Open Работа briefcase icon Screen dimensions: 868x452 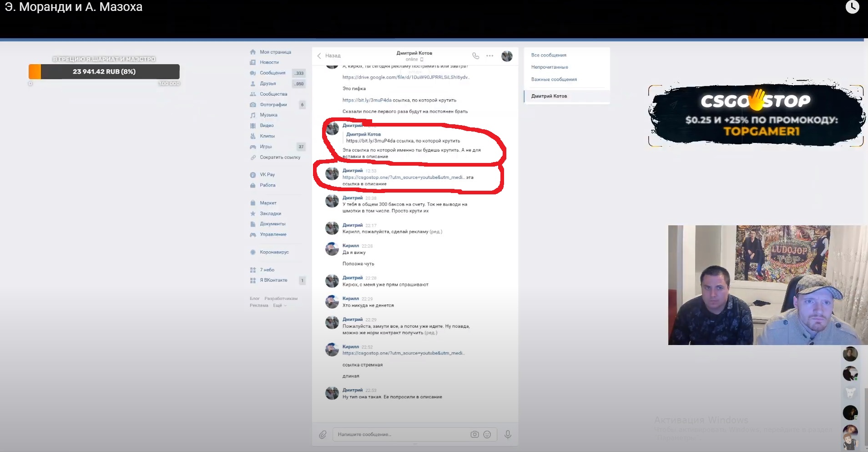coord(253,185)
